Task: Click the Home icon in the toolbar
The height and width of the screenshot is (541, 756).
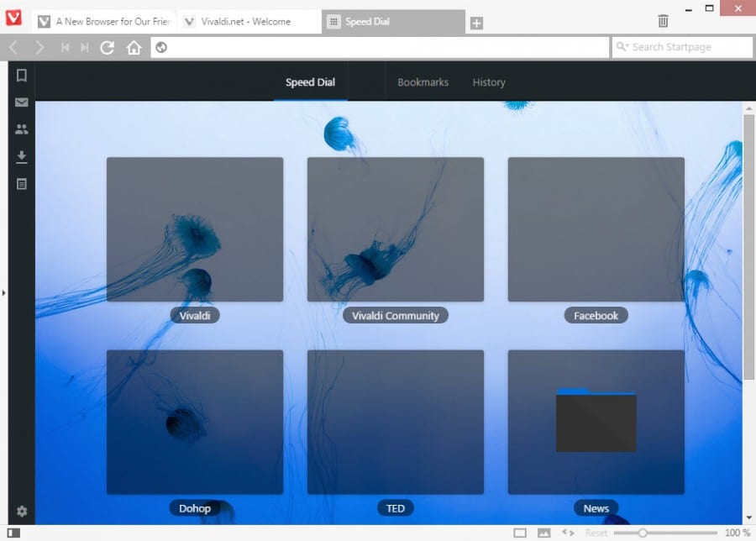Action: [x=134, y=47]
